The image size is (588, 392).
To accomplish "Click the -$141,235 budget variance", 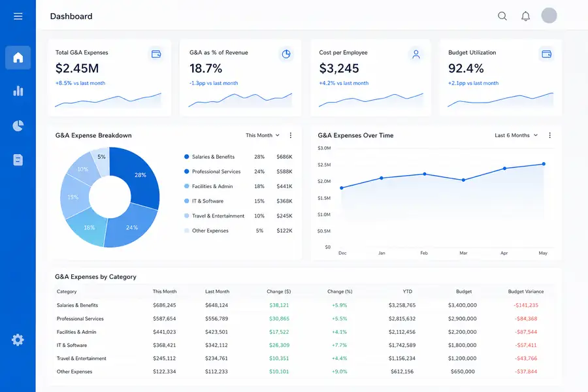I will pyautogui.click(x=526, y=305).
